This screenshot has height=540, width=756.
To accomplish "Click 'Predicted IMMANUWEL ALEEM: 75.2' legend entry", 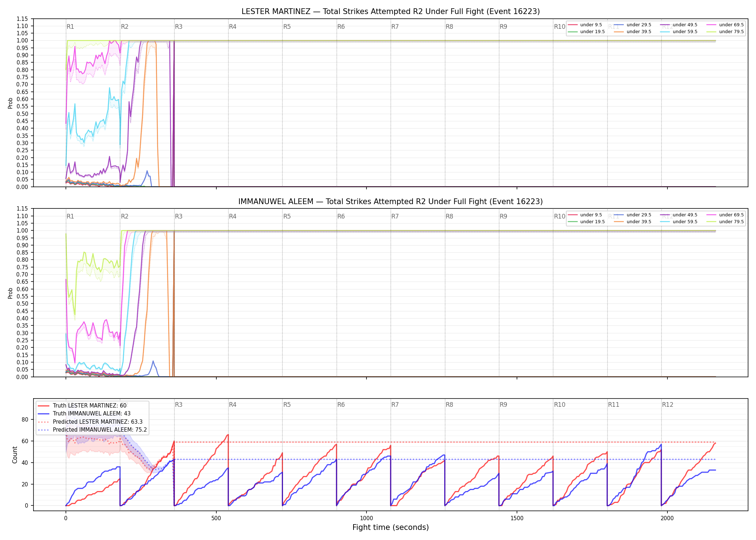I will pos(92,429).
